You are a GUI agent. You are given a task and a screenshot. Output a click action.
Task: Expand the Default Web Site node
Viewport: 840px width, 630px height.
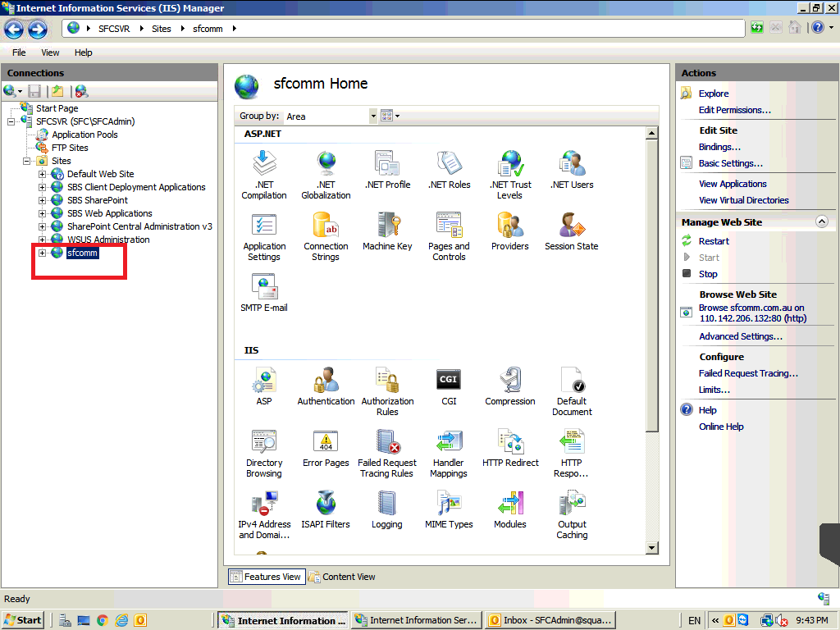tap(43, 174)
